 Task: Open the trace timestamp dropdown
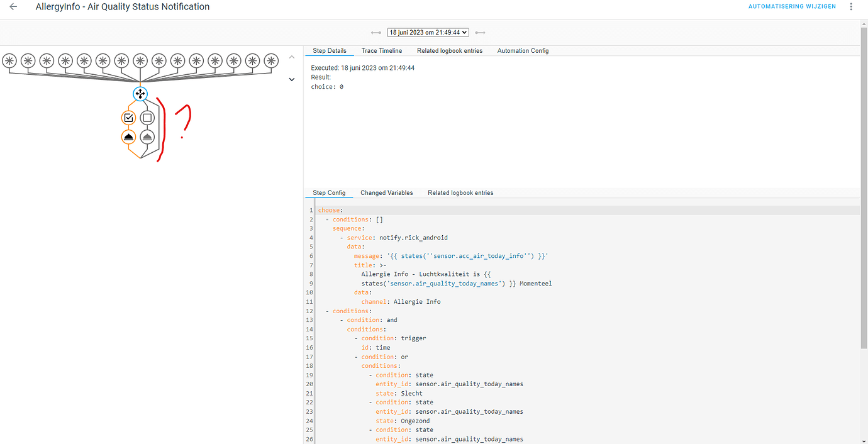click(428, 32)
